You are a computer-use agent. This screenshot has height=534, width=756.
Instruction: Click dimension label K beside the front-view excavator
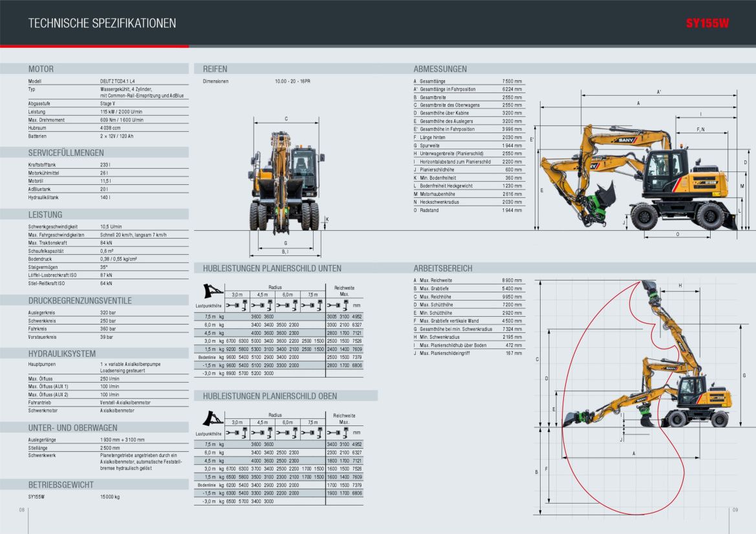coord(327,219)
